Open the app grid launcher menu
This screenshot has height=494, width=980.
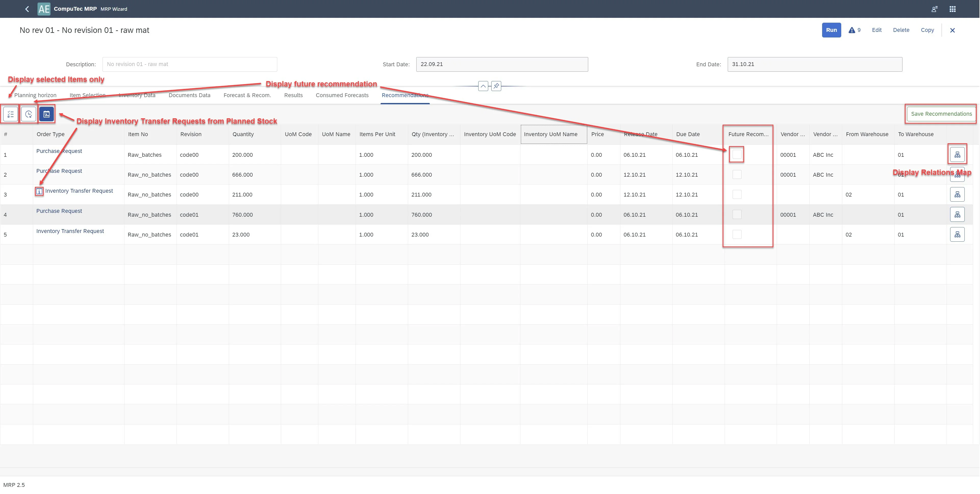952,9
